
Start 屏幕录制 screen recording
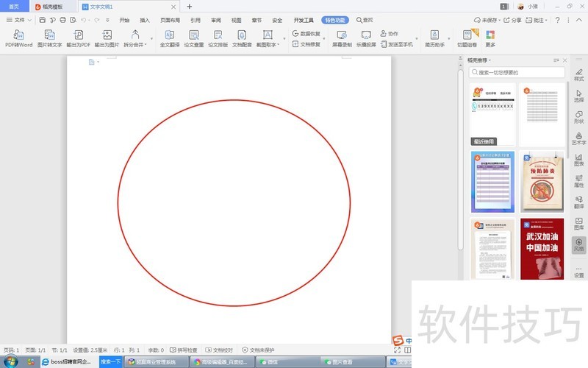click(x=342, y=35)
